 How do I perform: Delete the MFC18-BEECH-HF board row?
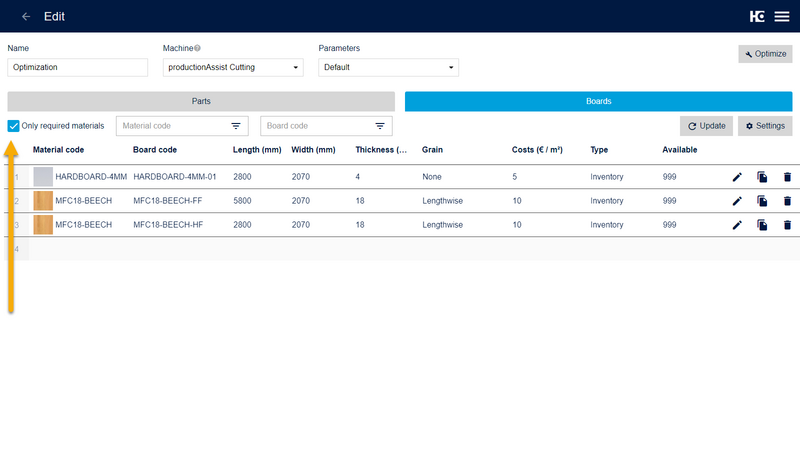pyautogui.click(x=787, y=225)
